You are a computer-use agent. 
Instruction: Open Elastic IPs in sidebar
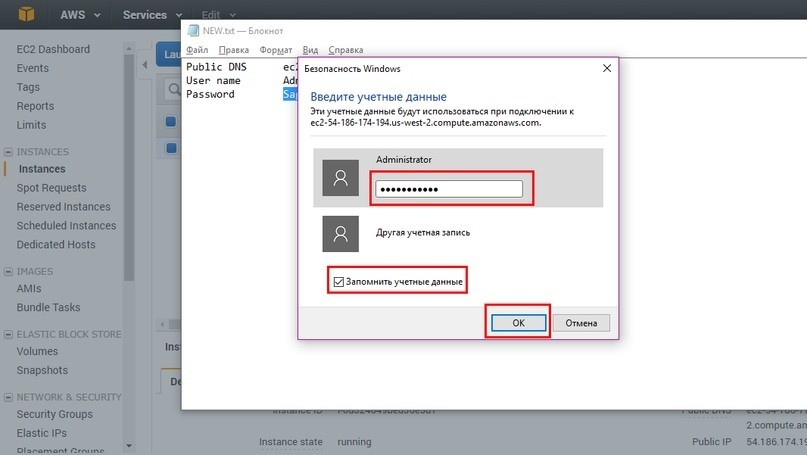pos(42,433)
